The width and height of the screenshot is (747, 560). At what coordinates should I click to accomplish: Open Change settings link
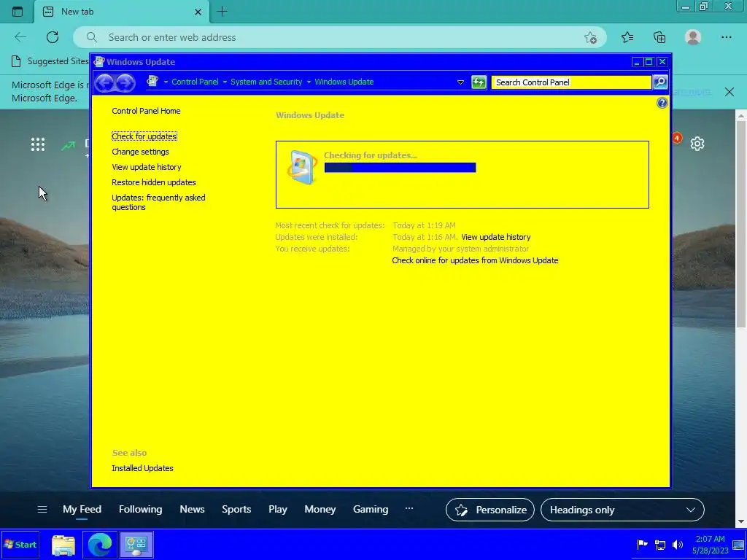(x=140, y=152)
